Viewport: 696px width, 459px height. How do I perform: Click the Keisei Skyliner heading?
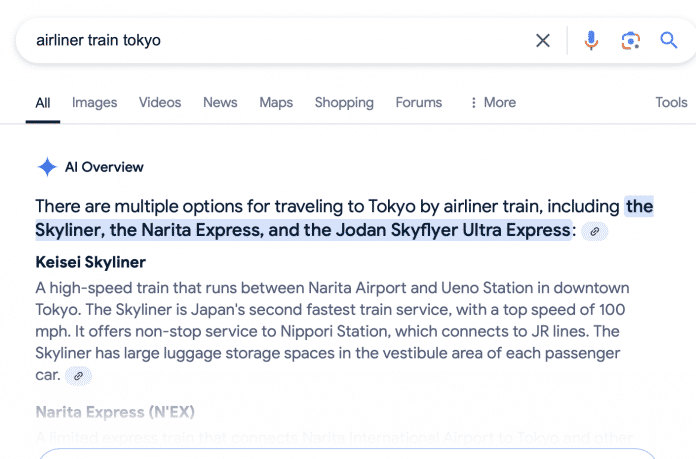coord(90,262)
